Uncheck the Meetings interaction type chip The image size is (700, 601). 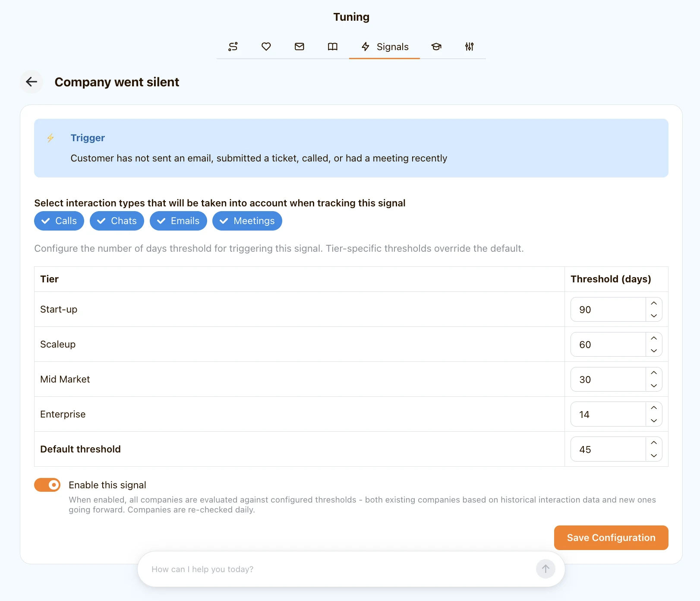point(247,221)
